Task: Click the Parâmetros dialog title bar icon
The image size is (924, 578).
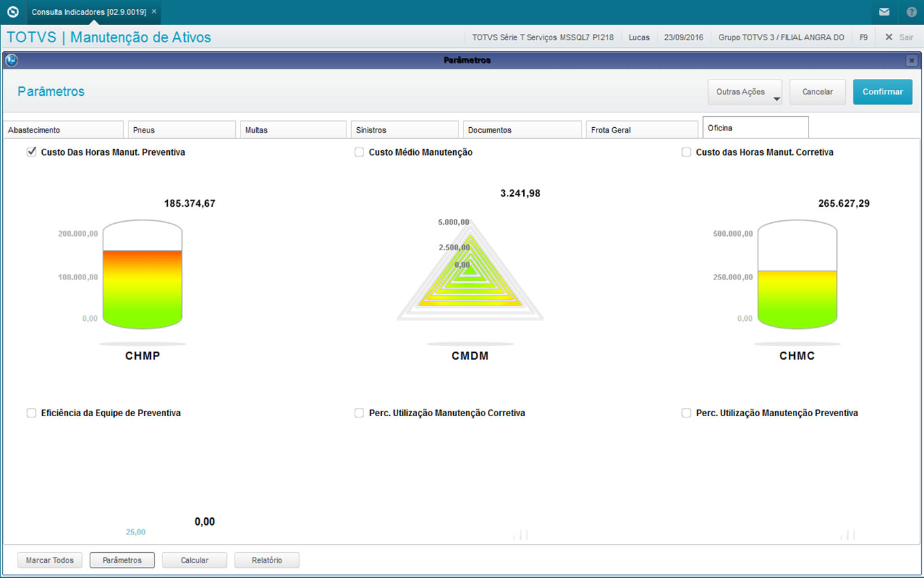Action: click(x=10, y=61)
